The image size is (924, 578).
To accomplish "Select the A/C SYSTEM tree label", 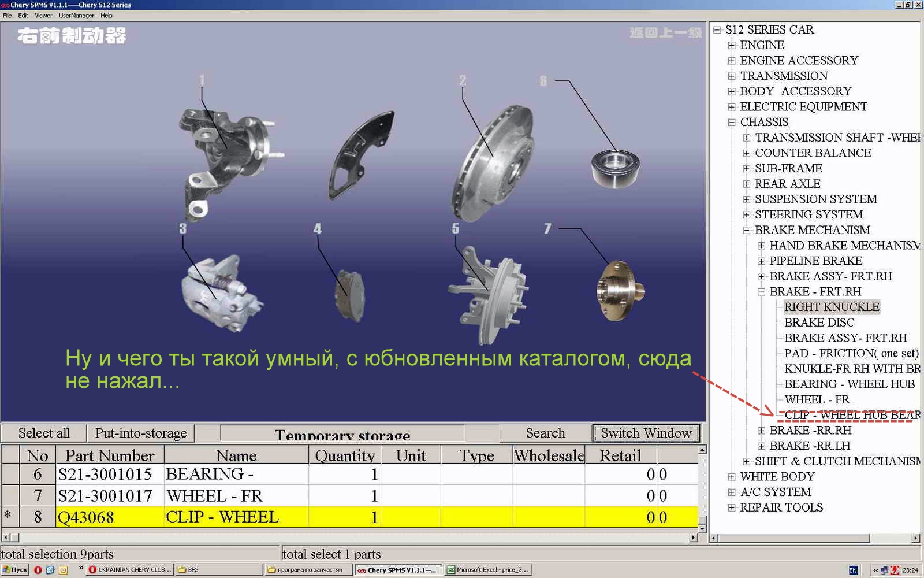I will (x=776, y=492).
